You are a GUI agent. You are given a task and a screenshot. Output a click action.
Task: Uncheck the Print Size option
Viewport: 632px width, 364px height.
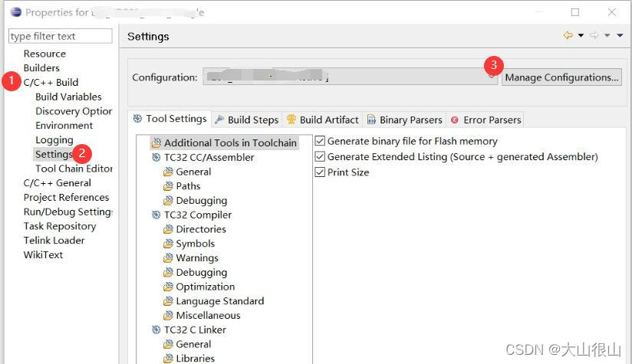(x=320, y=172)
